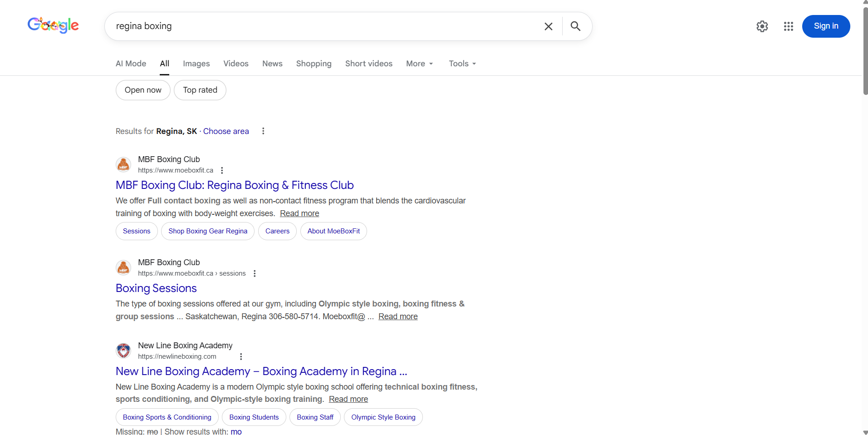Click MBF Boxing Club favicon on moeboxfit.ca result
Viewport: 868px width, 435px height.
click(123, 165)
